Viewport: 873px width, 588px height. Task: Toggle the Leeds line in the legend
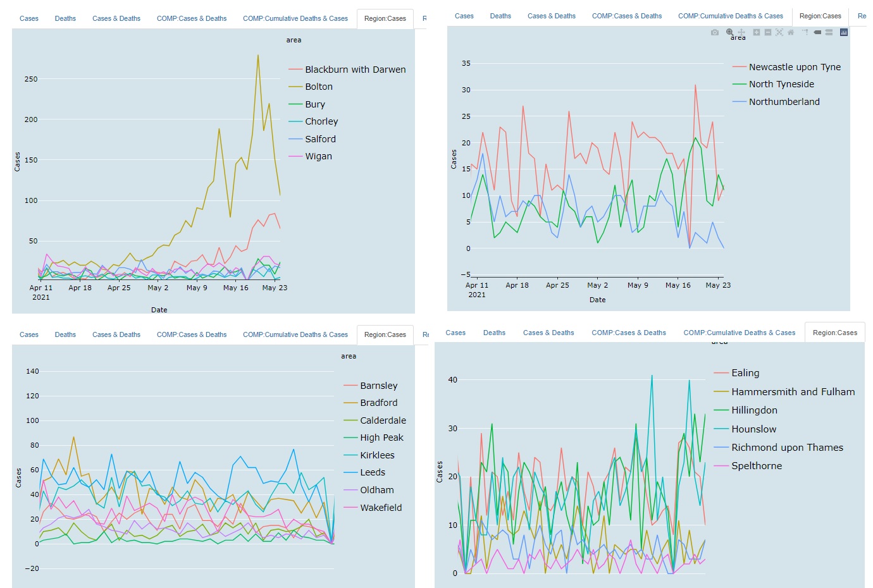372,472
